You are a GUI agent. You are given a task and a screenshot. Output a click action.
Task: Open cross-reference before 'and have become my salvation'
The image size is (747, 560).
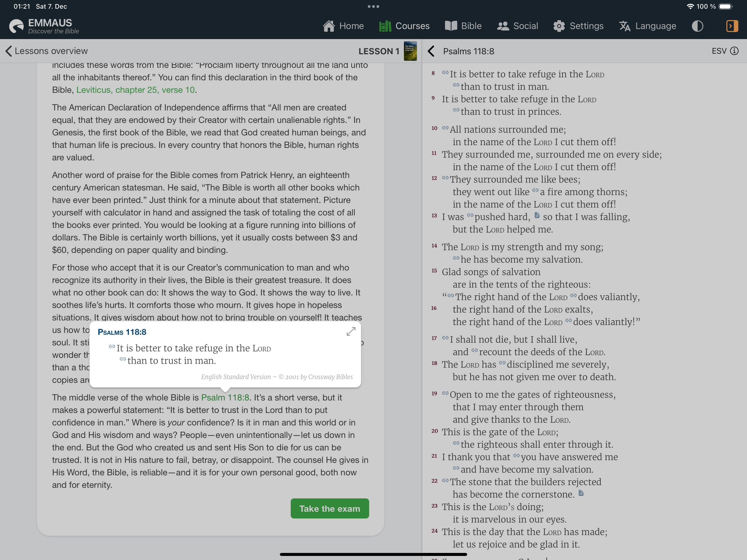[x=456, y=468]
